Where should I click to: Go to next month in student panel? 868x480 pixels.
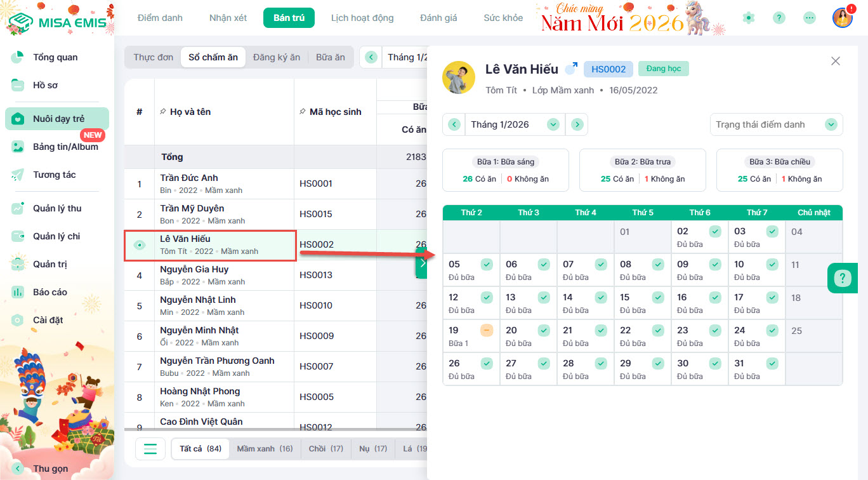[577, 124]
